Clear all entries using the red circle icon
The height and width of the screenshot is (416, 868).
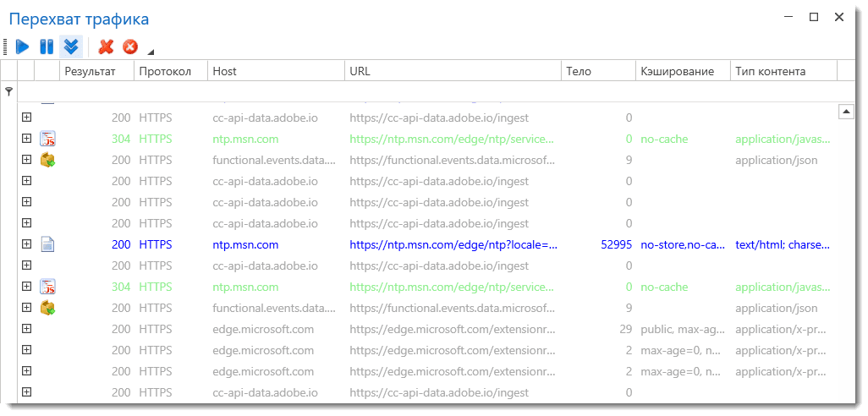click(130, 47)
